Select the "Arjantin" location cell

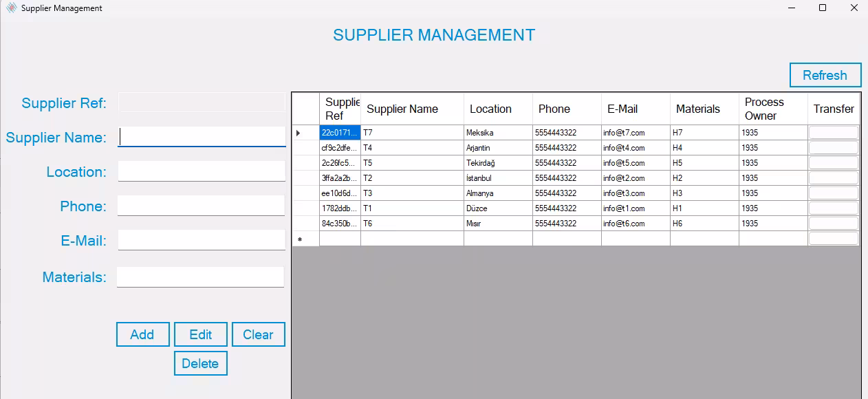(x=498, y=148)
